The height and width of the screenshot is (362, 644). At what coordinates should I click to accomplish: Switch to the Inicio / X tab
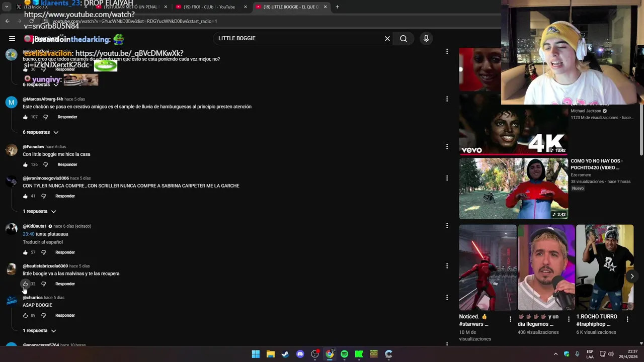click(50, 7)
